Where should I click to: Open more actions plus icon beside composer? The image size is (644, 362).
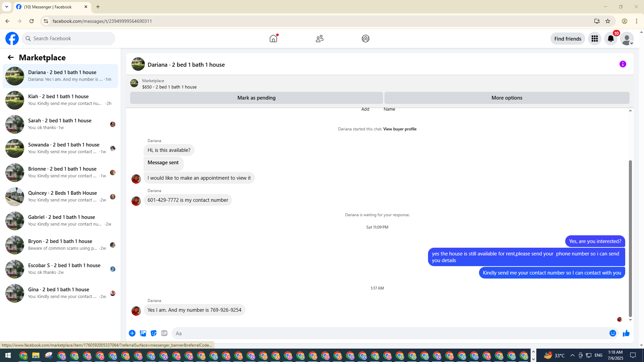click(132, 333)
